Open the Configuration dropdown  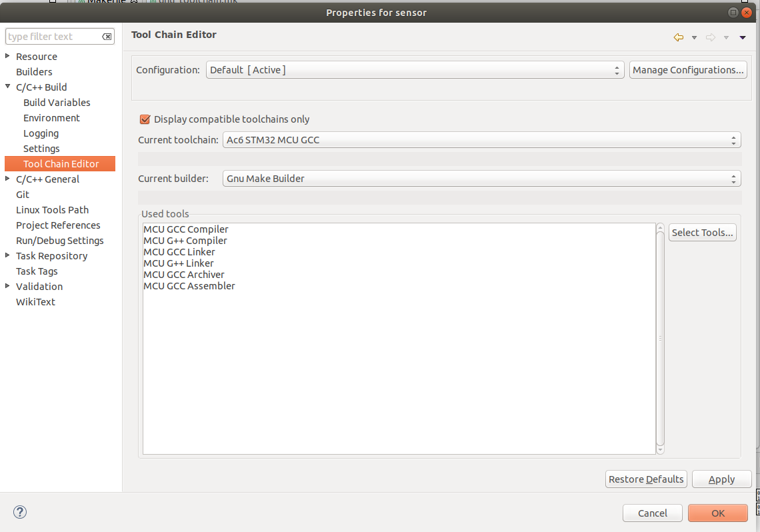(x=415, y=70)
